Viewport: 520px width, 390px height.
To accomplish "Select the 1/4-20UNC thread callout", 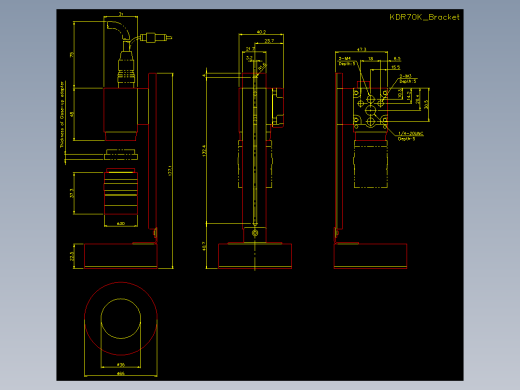I will [411, 136].
